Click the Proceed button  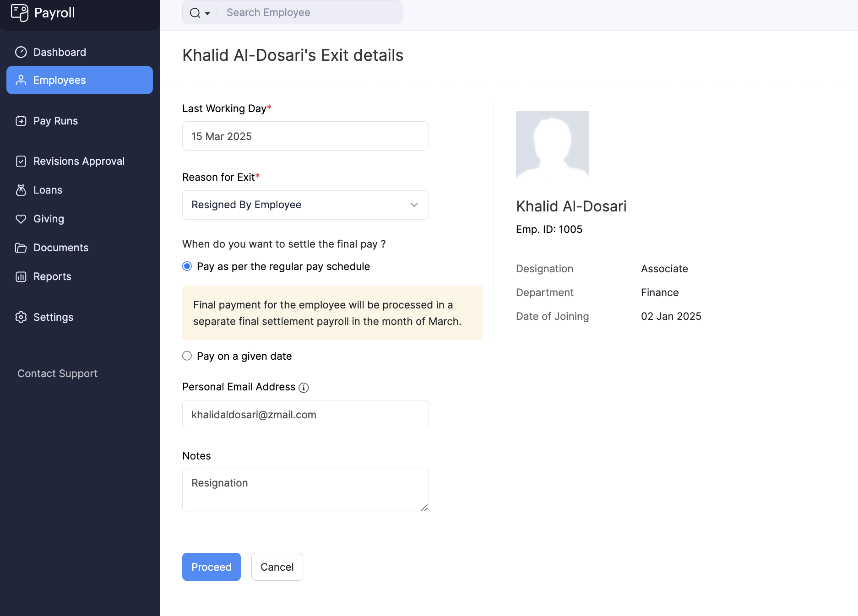tap(211, 567)
